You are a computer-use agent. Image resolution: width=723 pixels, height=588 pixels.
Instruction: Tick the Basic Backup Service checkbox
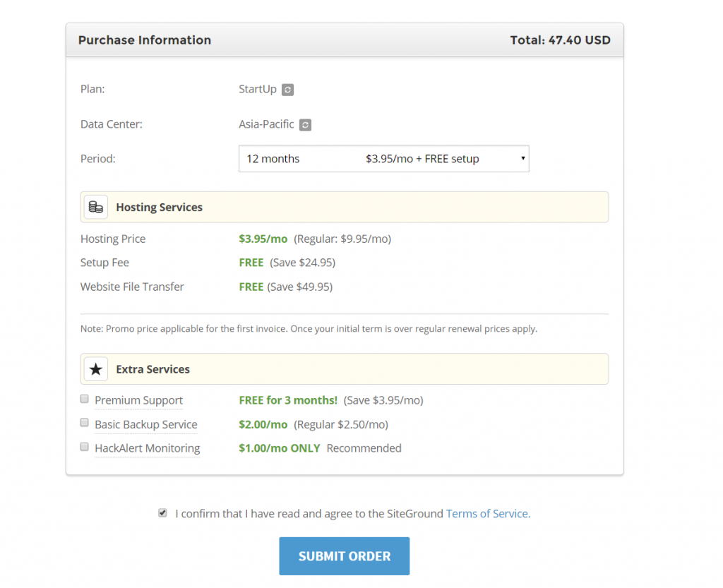tap(85, 424)
